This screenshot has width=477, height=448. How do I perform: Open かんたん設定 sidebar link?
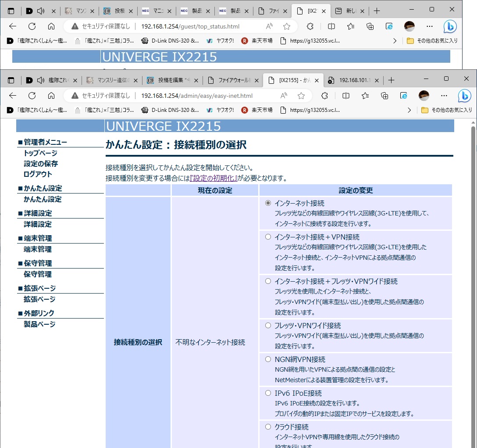(x=43, y=199)
